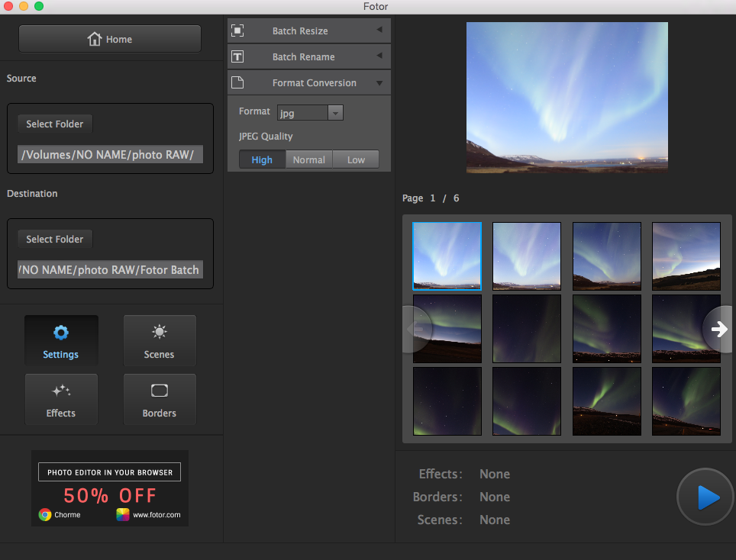The width and height of the screenshot is (736, 560).
Task: Collapse the Format Conversion section
Action: [379, 82]
